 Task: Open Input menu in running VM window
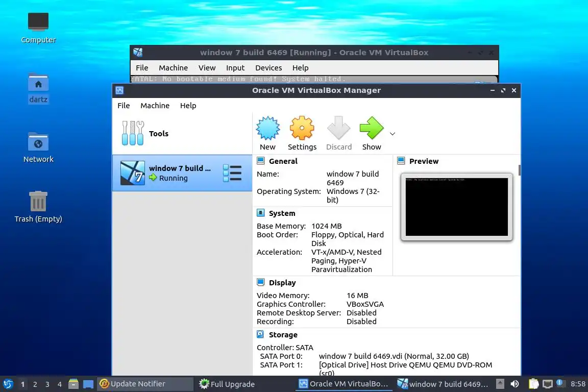click(235, 68)
